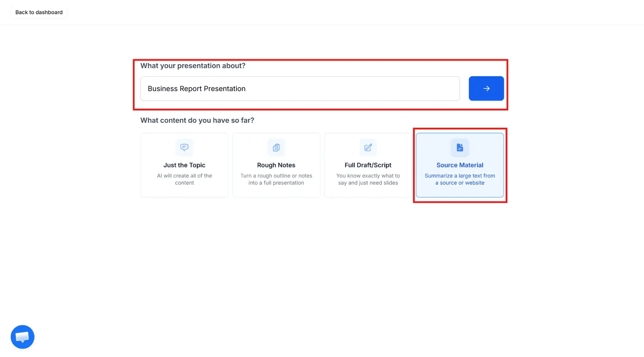Select the Source Material option title

(460, 165)
